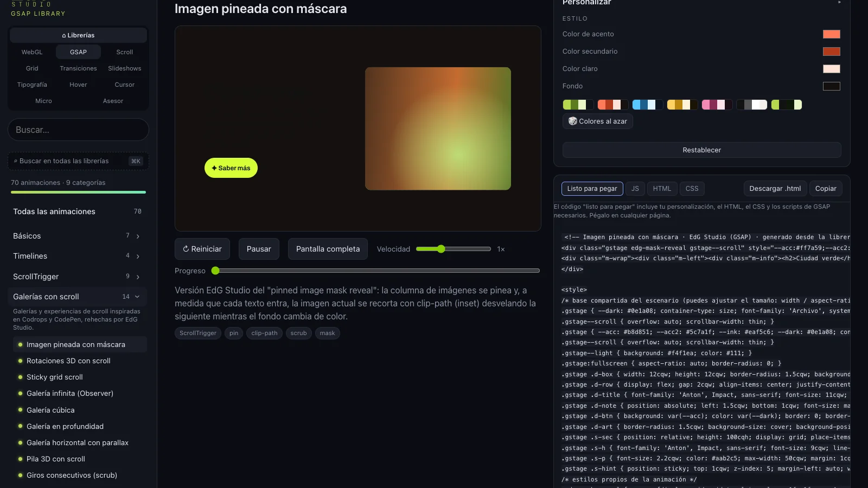
Task: Switch to the JS code tab
Action: click(x=635, y=189)
